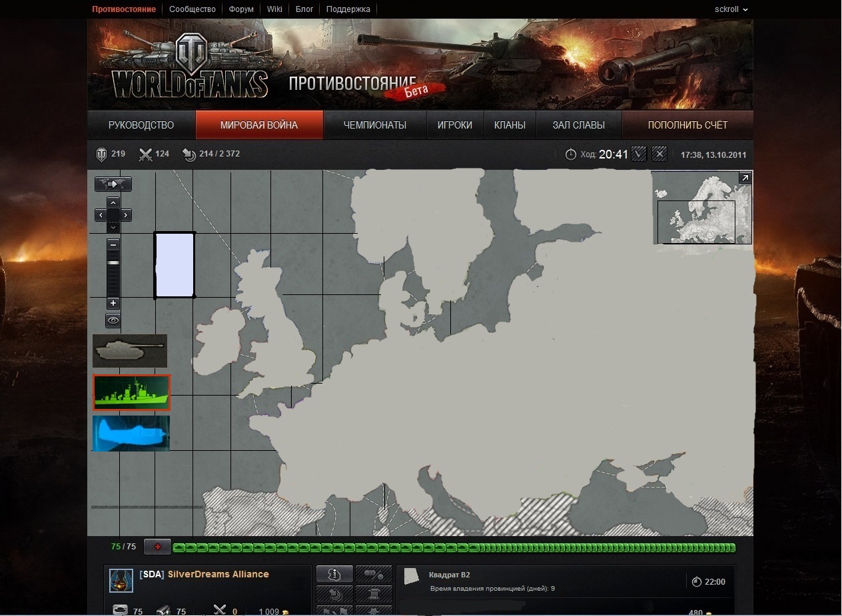Click the 20:41 turn timer

pos(614,154)
